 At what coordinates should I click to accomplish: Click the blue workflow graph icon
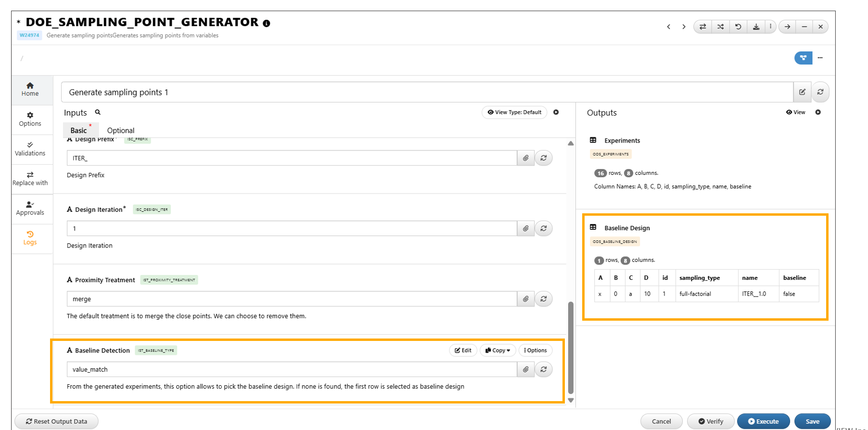pos(803,58)
